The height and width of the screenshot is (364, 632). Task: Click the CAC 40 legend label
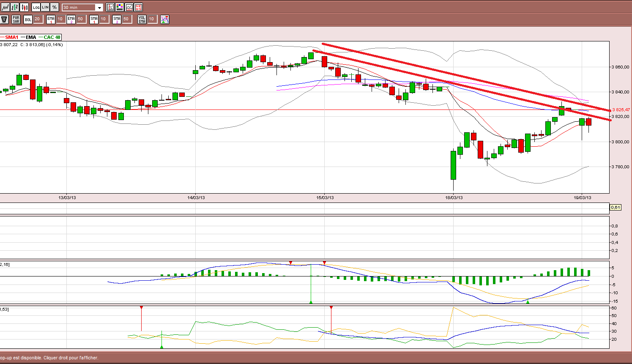pyautogui.click(x=52, y=37)
